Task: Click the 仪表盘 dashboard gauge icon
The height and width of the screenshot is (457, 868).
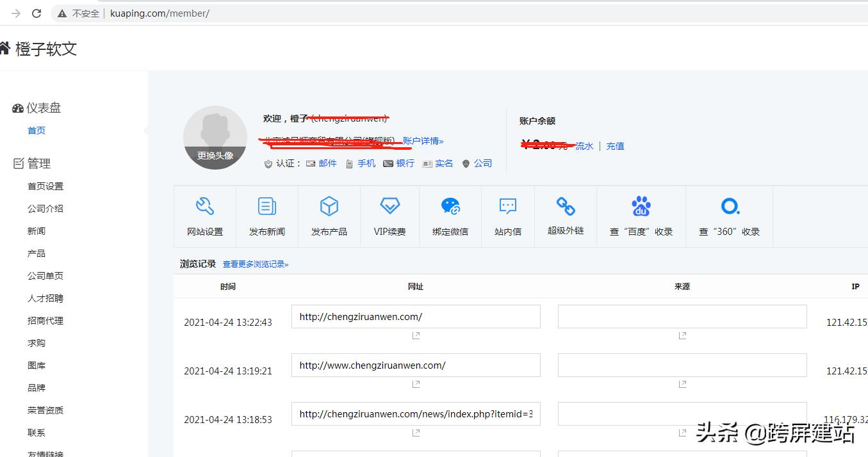Action: [x=18, y=109]
